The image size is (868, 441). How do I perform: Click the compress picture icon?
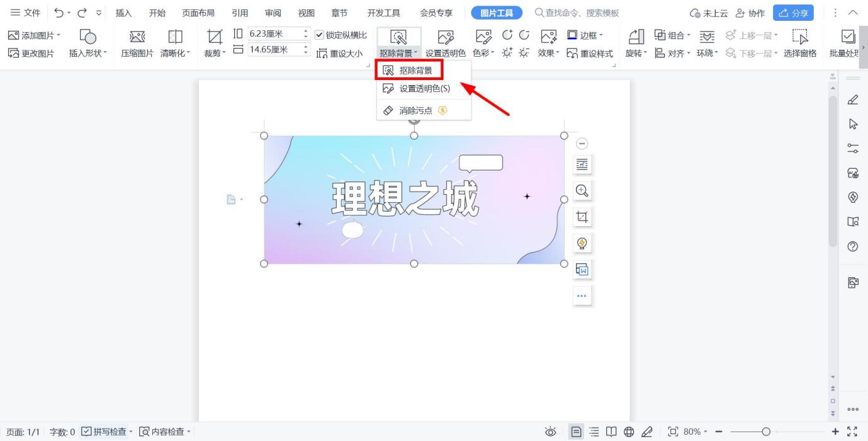tap(137, 39)
